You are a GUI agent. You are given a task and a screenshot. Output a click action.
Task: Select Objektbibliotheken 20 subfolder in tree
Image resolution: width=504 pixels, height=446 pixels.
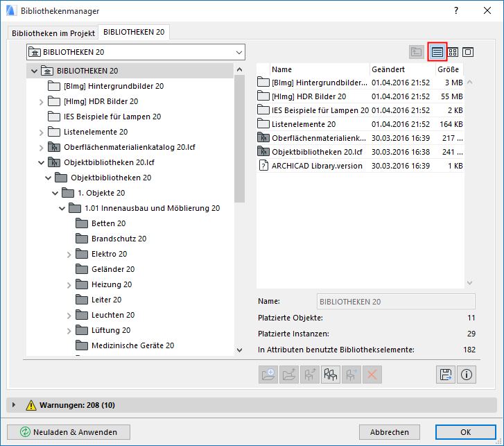[x=111, y=178]
